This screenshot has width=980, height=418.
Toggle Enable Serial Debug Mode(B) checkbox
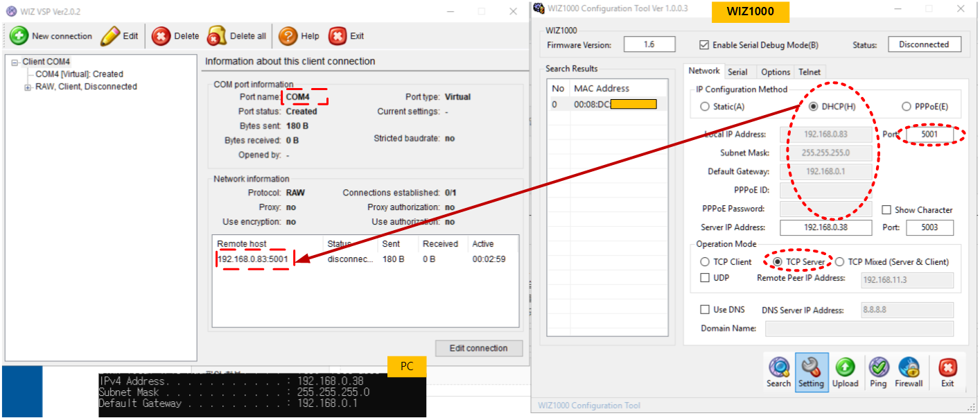pos(704,45)
